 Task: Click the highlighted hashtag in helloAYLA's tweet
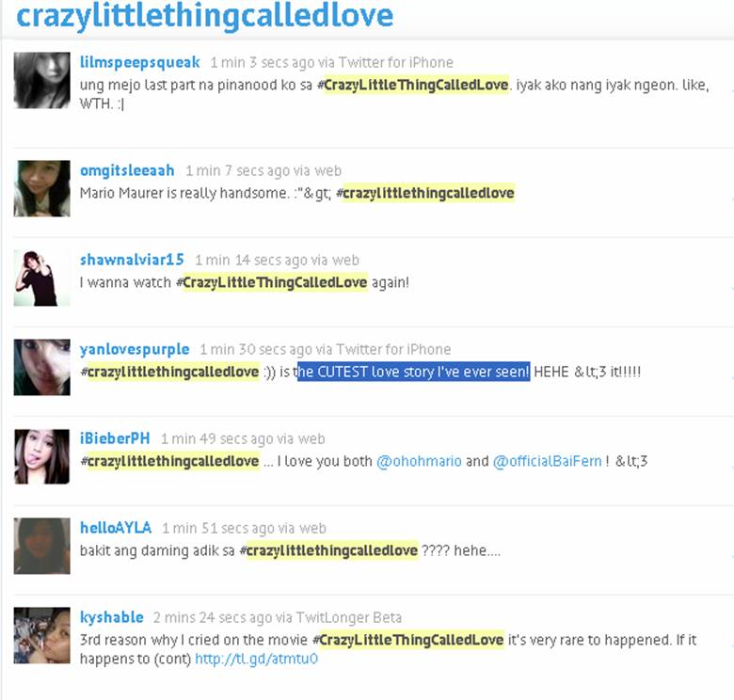pos(328,550)
